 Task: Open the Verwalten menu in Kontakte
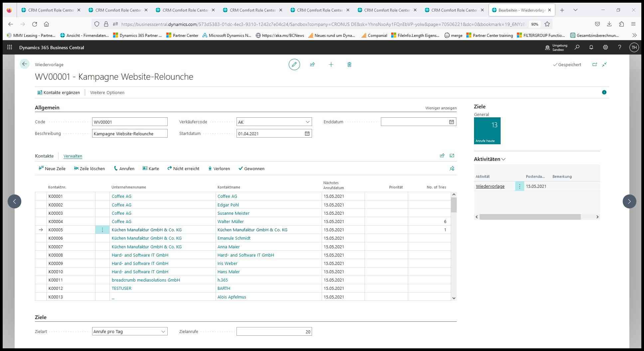[x=73, y=156]
